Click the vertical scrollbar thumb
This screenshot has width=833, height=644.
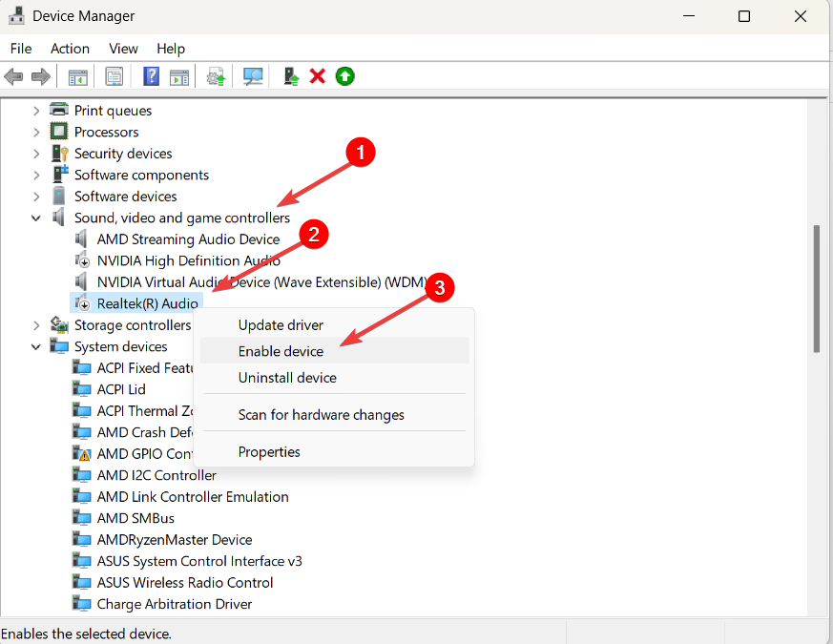[817, 288]
